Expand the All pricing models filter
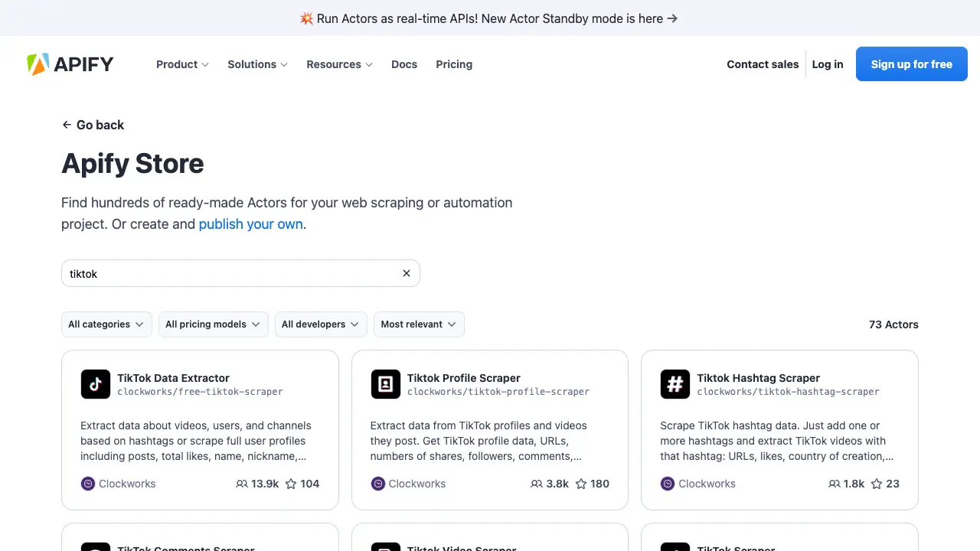 (x=212, y=324)
